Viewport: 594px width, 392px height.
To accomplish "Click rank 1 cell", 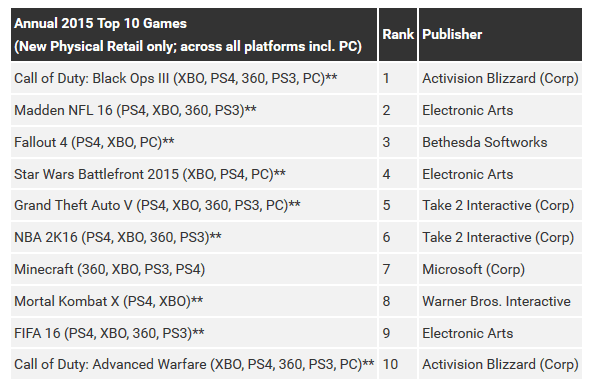I will coord(398,78).
